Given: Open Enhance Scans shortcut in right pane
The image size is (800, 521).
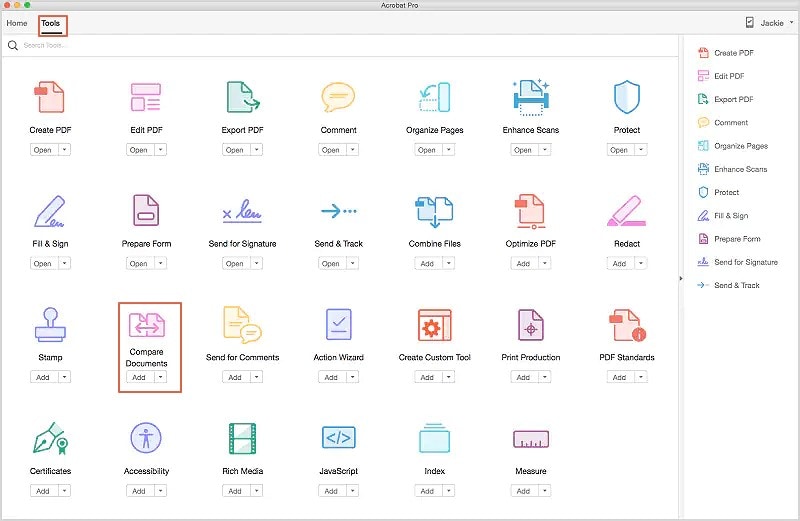Looking at the screenshot, I should pos(732,169).
